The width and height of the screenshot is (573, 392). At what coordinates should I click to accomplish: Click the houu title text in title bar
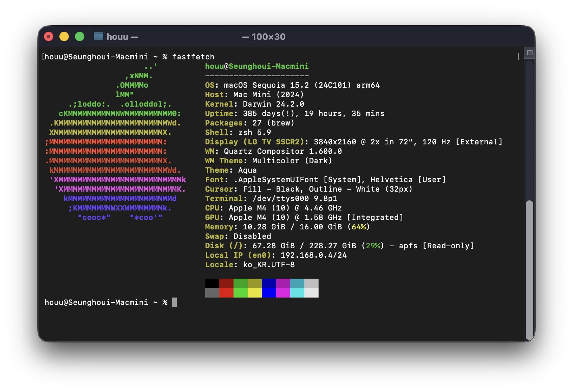pos(117,37)
